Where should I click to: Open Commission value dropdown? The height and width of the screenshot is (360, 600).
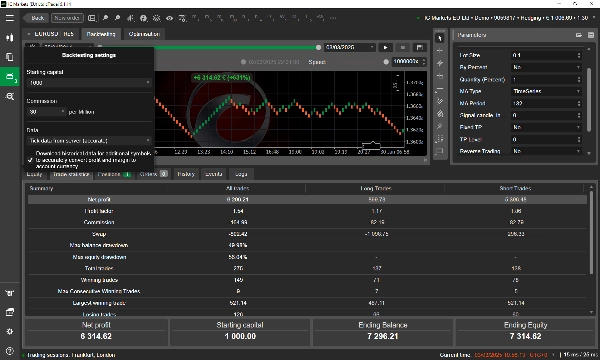tap(47, 112)
